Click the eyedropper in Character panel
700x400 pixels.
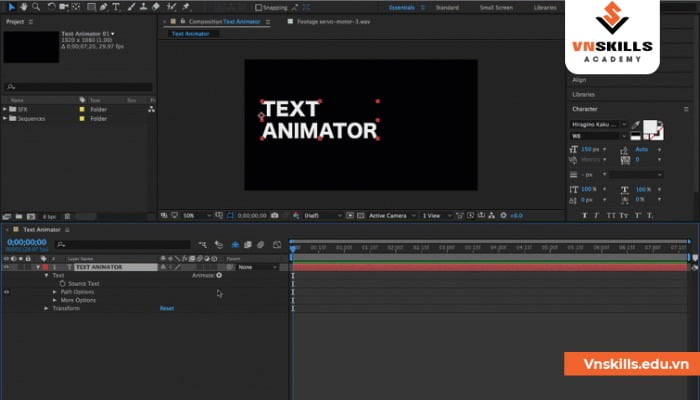635,125
